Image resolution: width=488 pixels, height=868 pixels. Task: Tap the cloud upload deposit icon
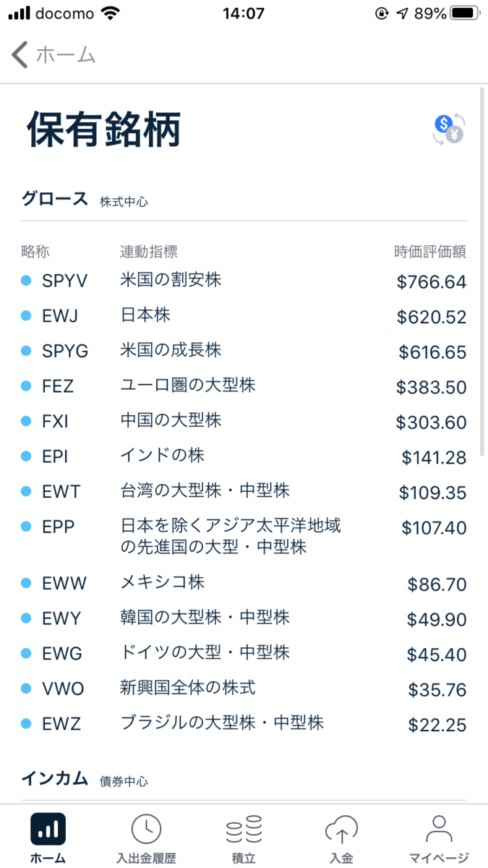tap(341, 829)
